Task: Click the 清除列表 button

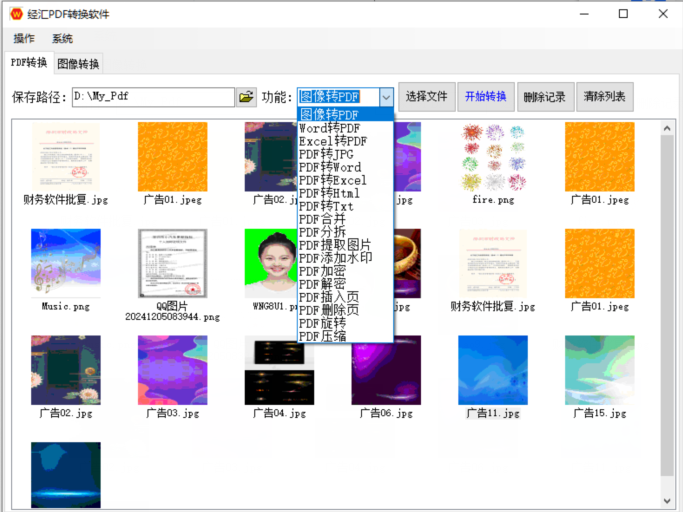Action: (x=604, y=97)
